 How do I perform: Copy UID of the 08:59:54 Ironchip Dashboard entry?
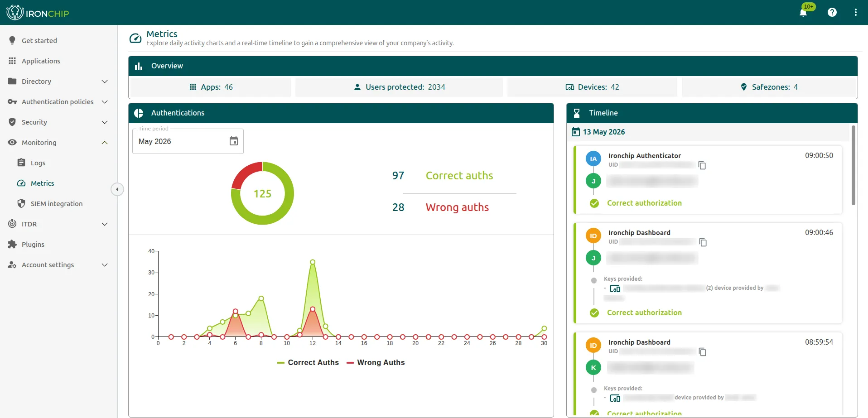coord(703,352)
